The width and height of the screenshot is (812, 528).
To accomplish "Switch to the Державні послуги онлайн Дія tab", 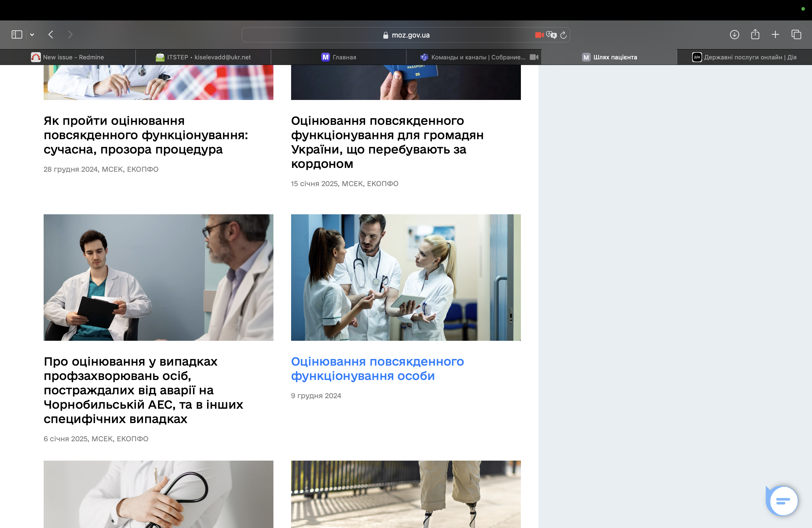I will 744,57.
